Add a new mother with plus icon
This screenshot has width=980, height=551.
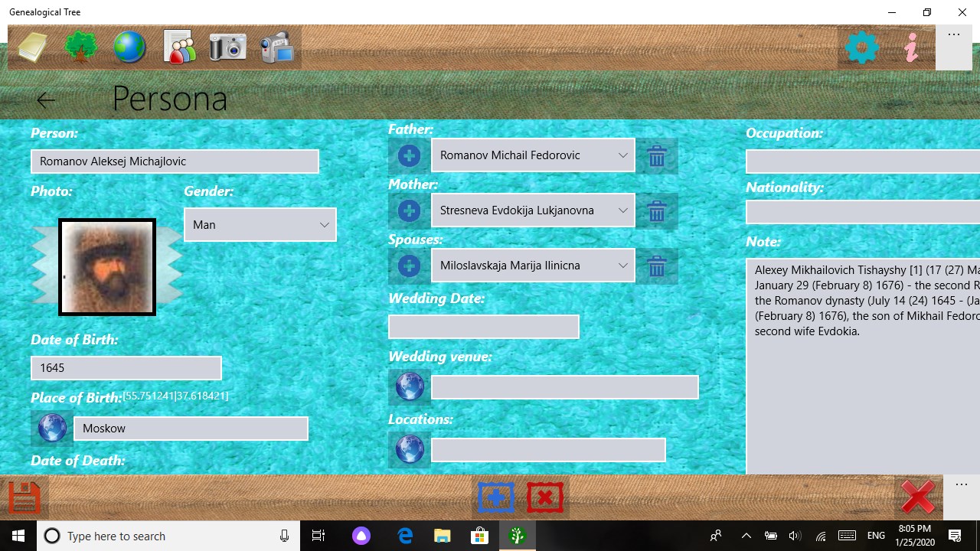tap(409, 211)
